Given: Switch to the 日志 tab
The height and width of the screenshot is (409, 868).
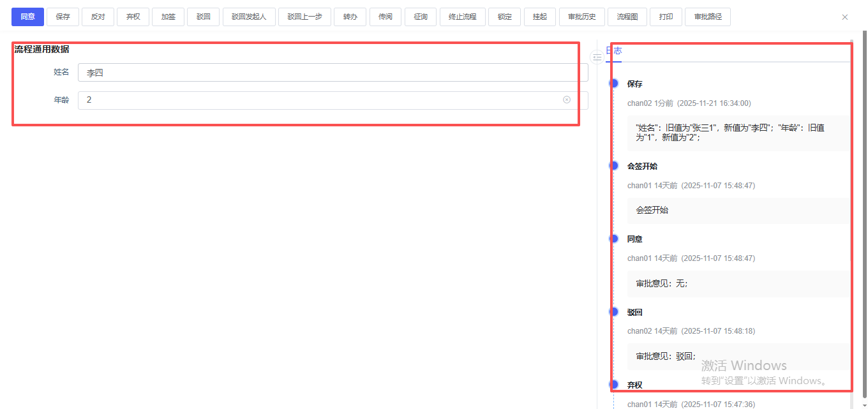Looking at the screenshot, I should 613,51.
